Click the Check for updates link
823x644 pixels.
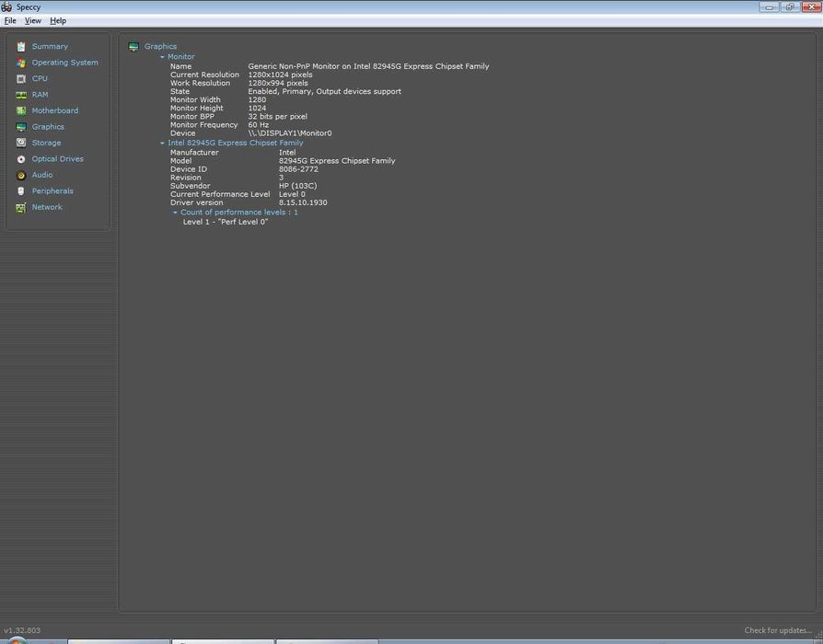[778, 630]
